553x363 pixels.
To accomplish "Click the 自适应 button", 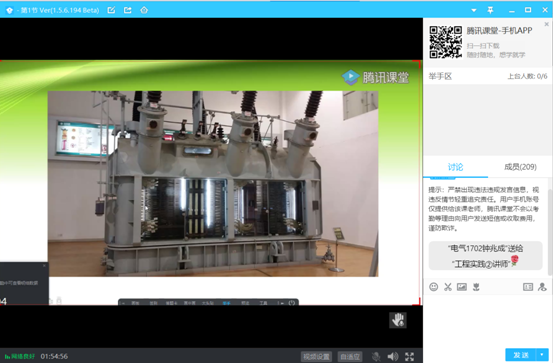I will tap(350, 357).
